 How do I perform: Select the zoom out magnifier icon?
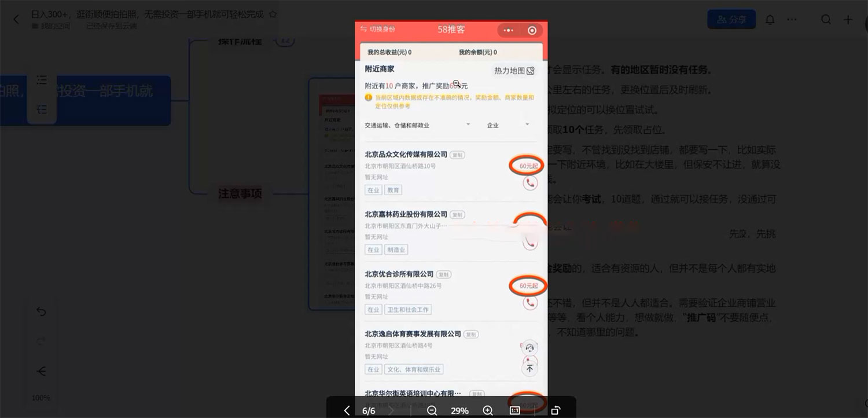click(x=431, y=410)
